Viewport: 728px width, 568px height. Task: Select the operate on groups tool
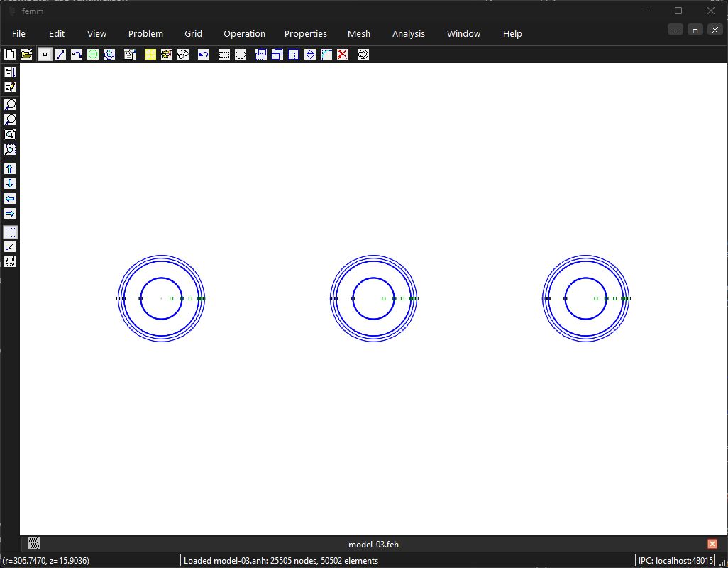[x=109, y=55]
